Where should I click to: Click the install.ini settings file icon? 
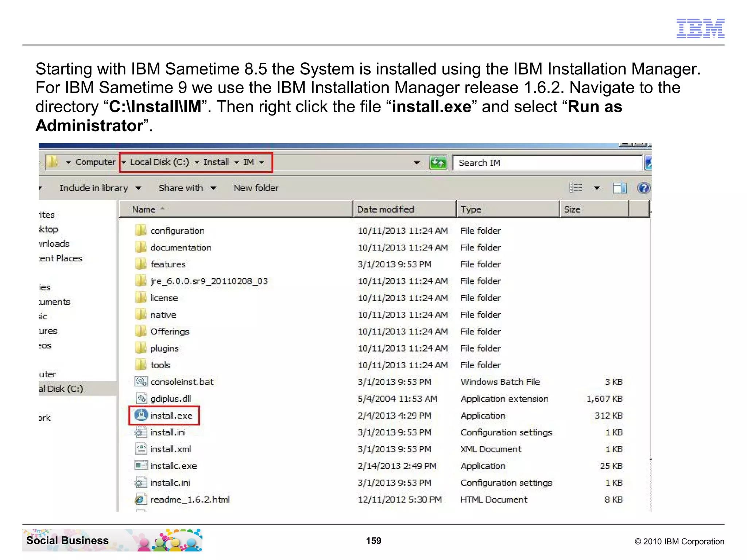click(x=141, y=432)
